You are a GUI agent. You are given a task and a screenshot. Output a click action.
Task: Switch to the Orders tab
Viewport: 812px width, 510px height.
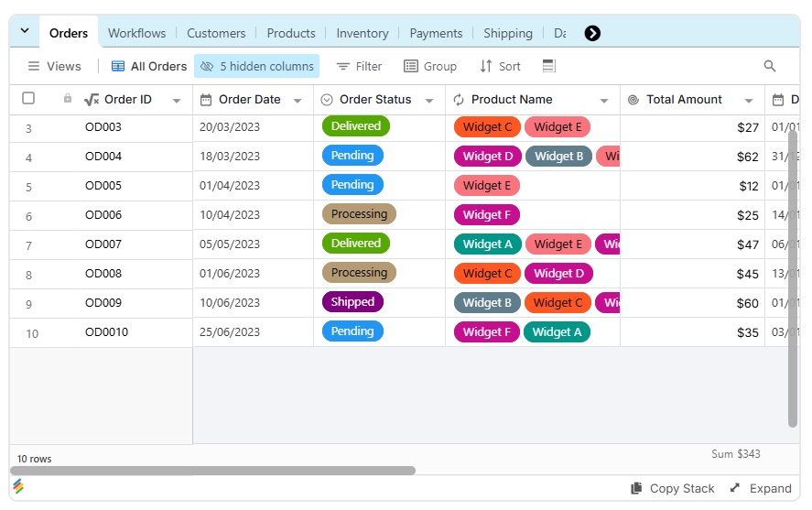(x=69, y=33)
